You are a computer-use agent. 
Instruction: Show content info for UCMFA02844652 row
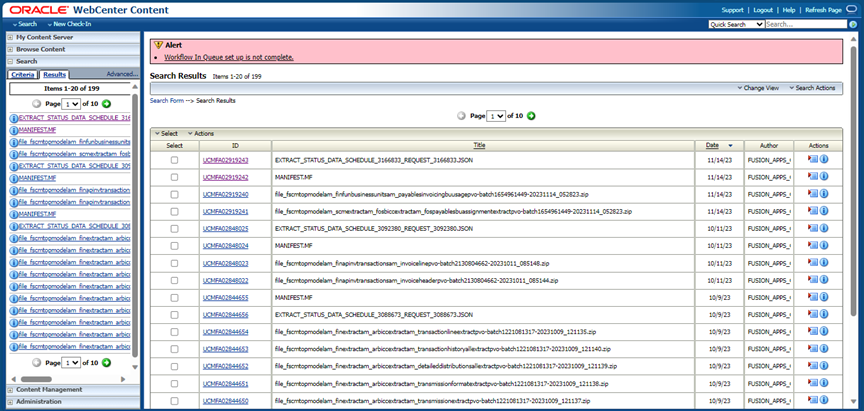pyautogui.click(x=824, y=366)
